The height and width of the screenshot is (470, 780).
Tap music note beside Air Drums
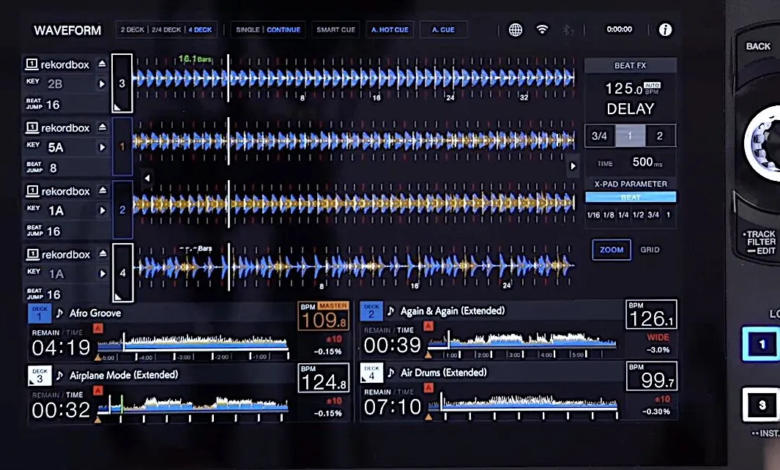(x=391, y=373)
